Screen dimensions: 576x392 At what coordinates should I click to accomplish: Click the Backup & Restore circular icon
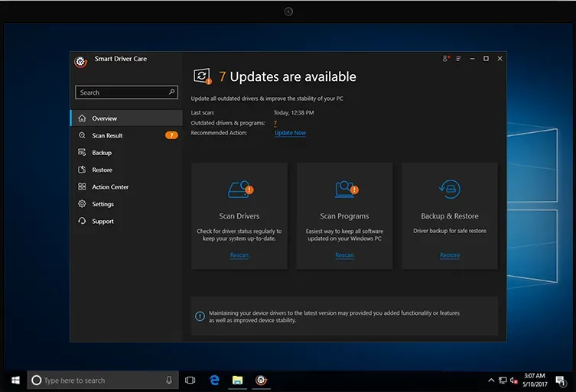tap(450, 189)
